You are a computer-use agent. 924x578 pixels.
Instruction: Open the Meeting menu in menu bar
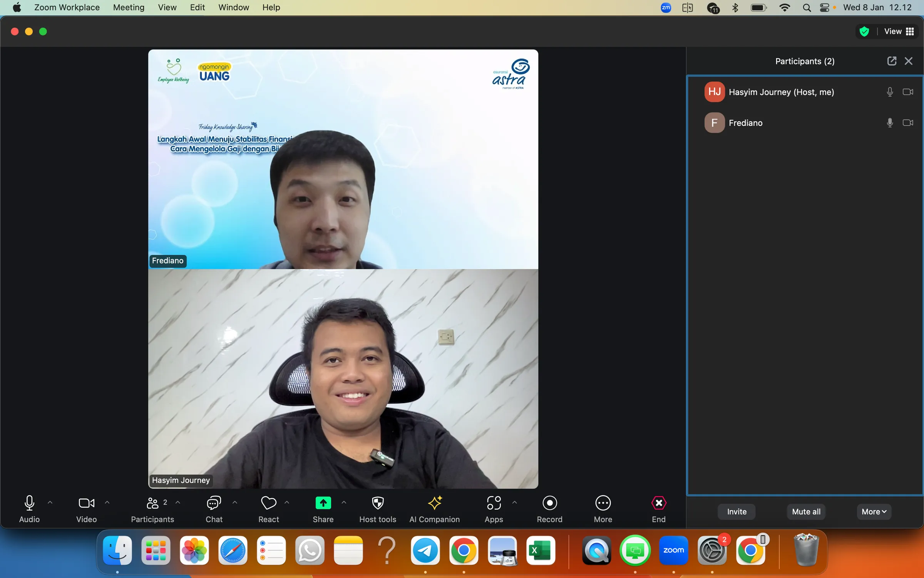tap(129, 7)
